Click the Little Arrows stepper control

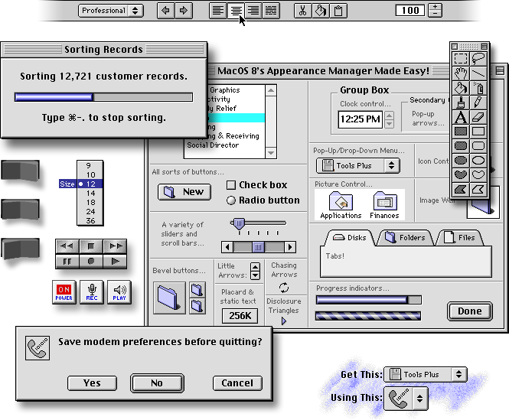point(255,271)
